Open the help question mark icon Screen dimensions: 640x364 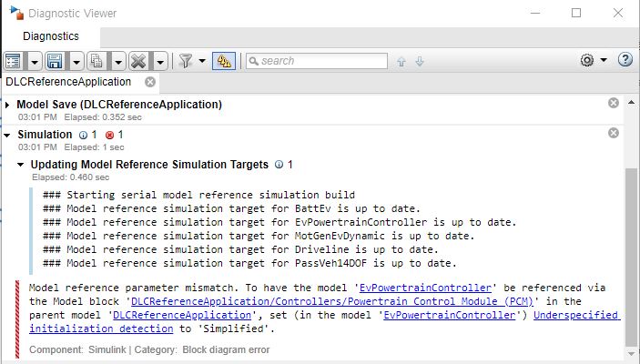click(625, 59)
